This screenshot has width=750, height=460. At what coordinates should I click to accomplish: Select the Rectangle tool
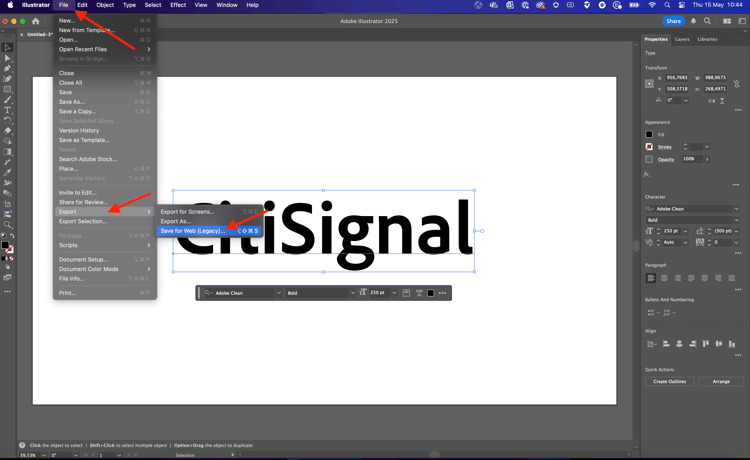(x=7, y=89)
